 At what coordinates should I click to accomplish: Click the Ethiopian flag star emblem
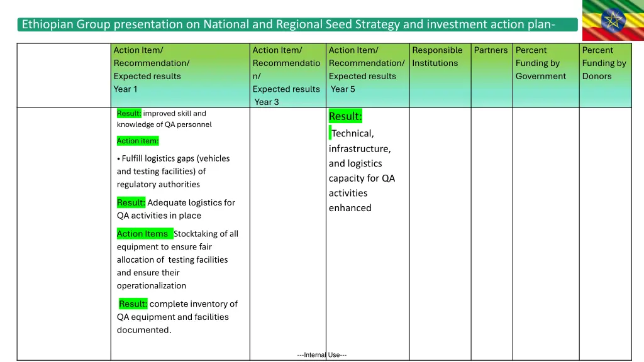pos(613,21)
